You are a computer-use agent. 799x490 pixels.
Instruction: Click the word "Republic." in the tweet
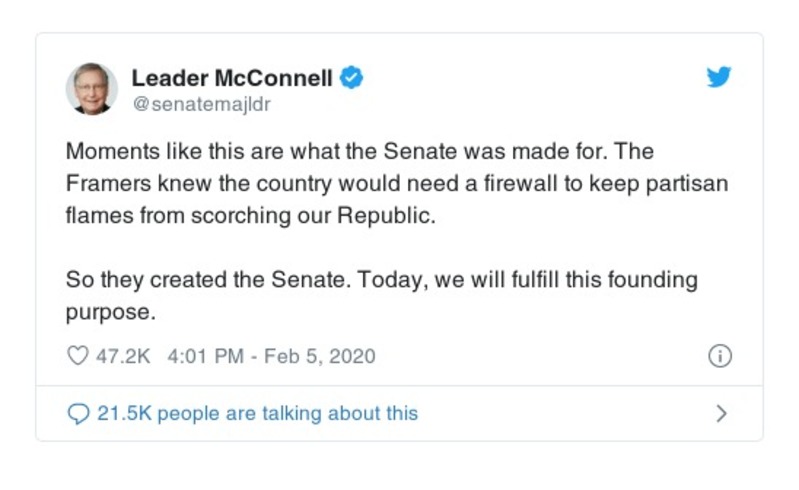click(388, 217)
